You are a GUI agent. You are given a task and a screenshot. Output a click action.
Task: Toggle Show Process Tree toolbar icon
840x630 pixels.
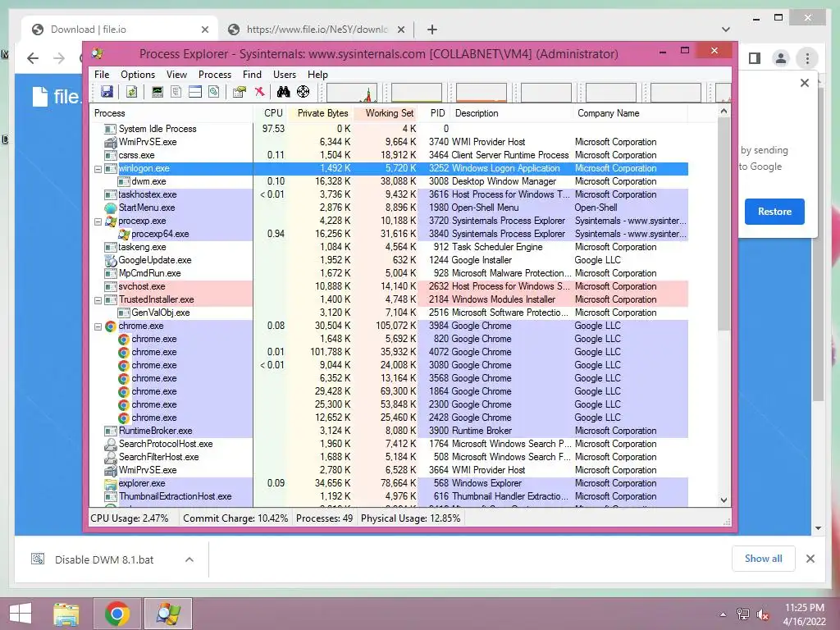[x=176, y=92]
